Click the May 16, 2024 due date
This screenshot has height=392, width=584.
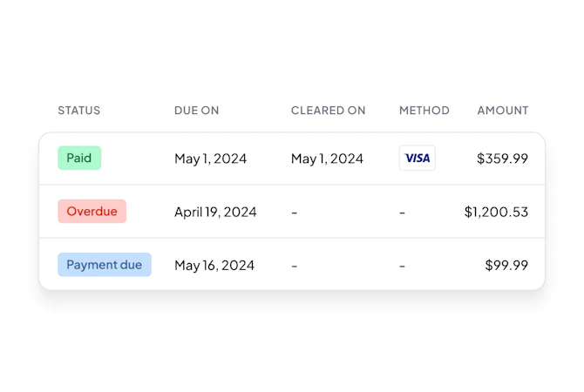(214, 265)
